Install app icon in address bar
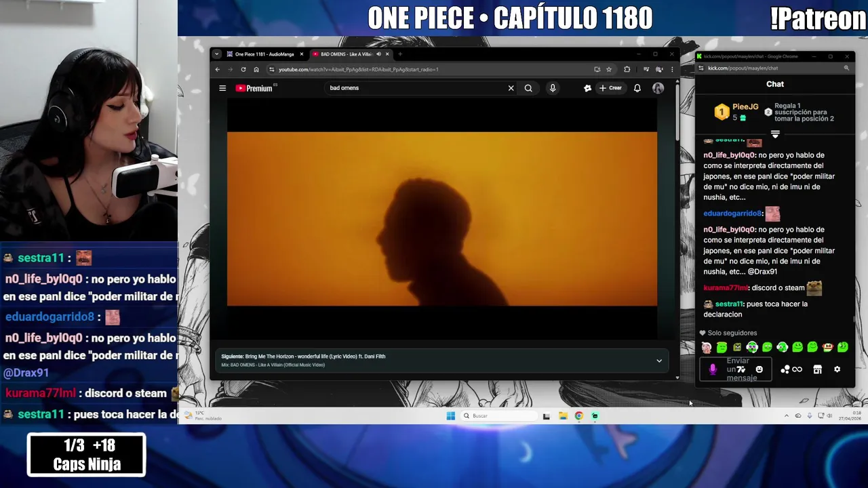The height and width of the screenshot is (488, 868). point(597,69)
